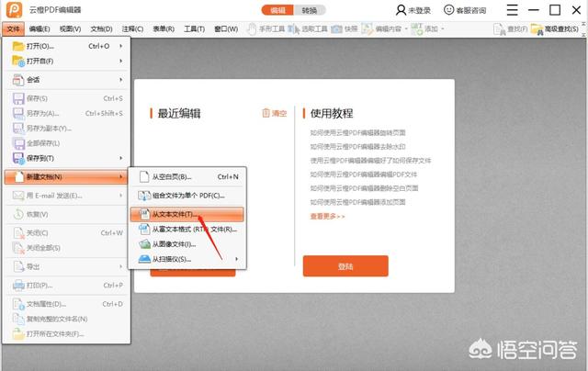Open the 表单(R) menu

point(164,28)
